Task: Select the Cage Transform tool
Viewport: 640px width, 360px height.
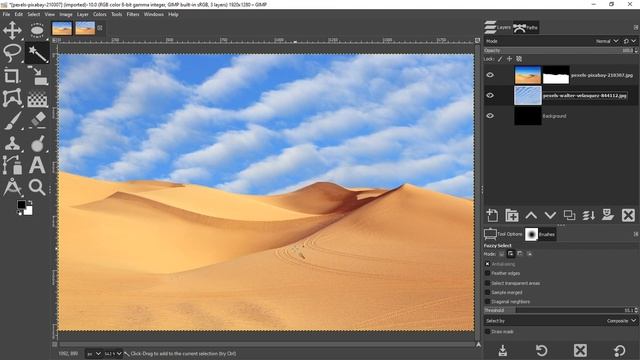Action: coord(12,98)
